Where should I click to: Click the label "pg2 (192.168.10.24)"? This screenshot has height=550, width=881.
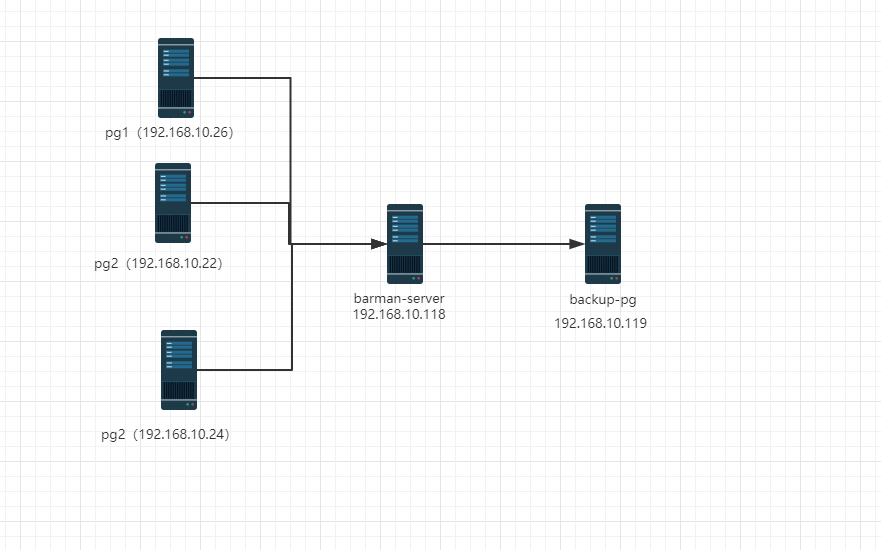pos(165,434)
